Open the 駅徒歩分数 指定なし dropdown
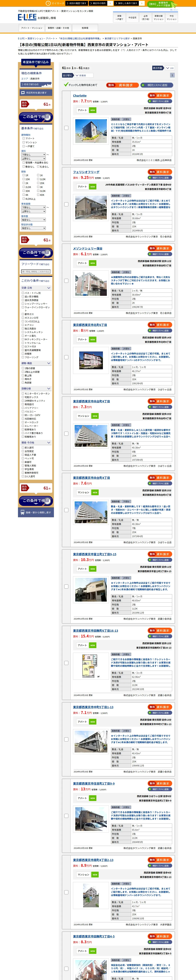The image size is (196, 980). pyautogui.click(x=33, y=228)
